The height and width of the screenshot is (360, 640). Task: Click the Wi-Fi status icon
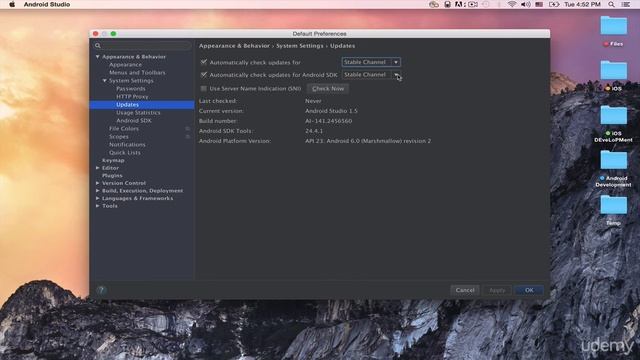click(512, 4)
